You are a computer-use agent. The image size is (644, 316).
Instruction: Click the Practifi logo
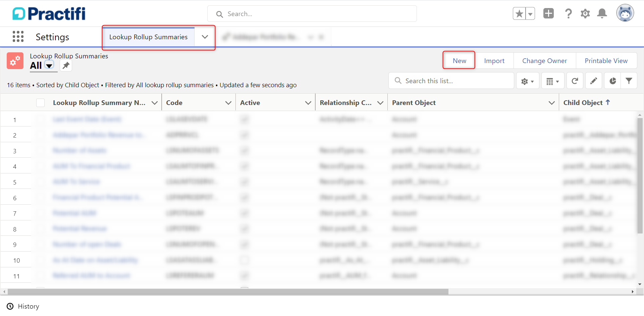(x=49, y=14)
